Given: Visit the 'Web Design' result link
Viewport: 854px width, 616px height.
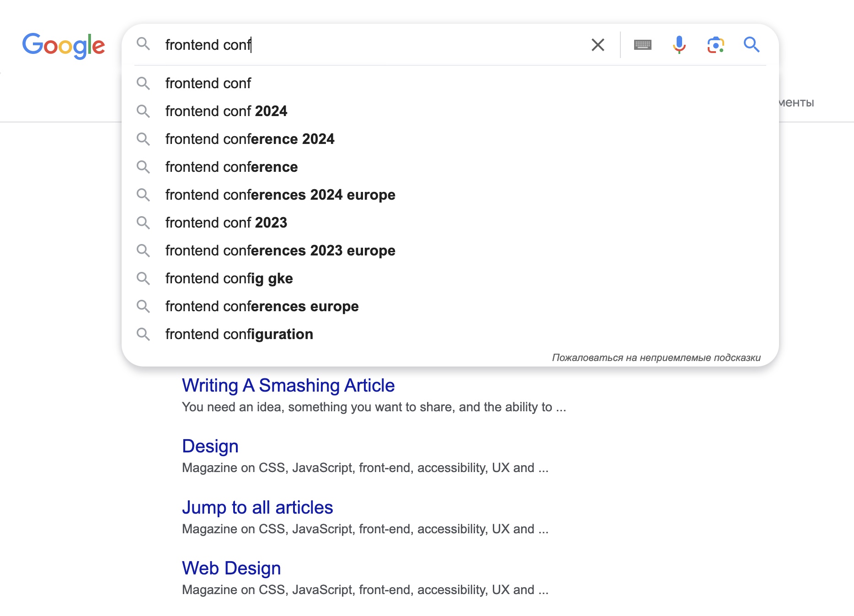Looking at the screenshot, I should coord(231,568).
